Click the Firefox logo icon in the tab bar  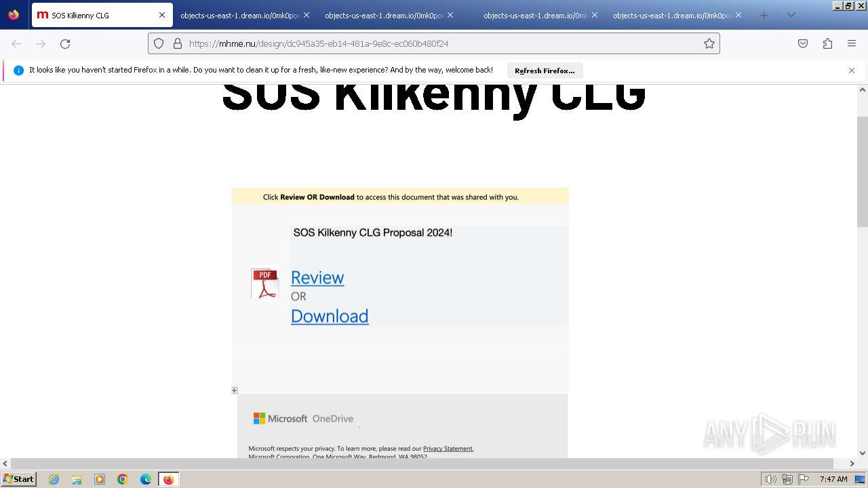(14, 15)
